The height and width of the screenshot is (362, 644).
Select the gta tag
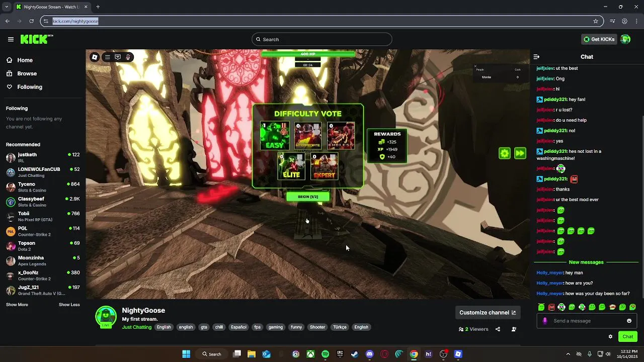point(204,327)
